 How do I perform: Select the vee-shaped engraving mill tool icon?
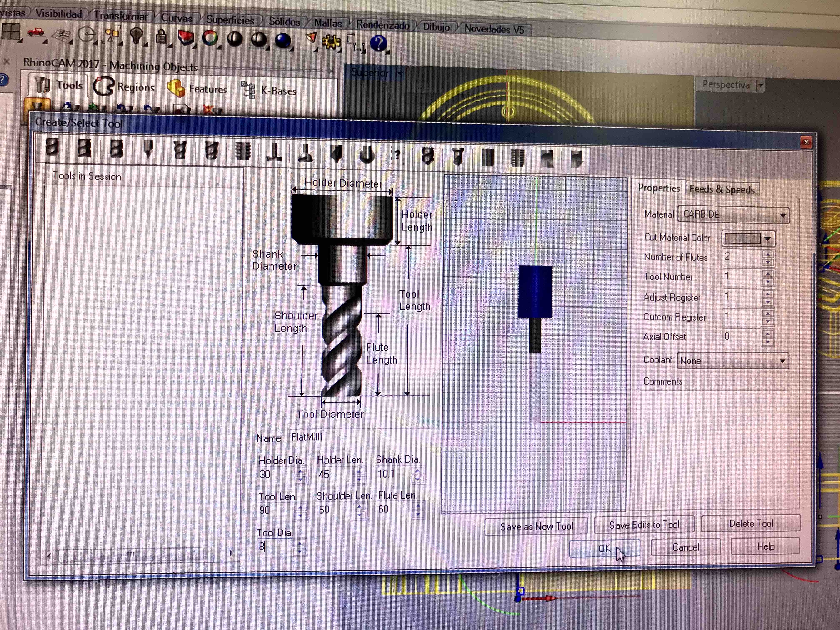tap(149, 149)
